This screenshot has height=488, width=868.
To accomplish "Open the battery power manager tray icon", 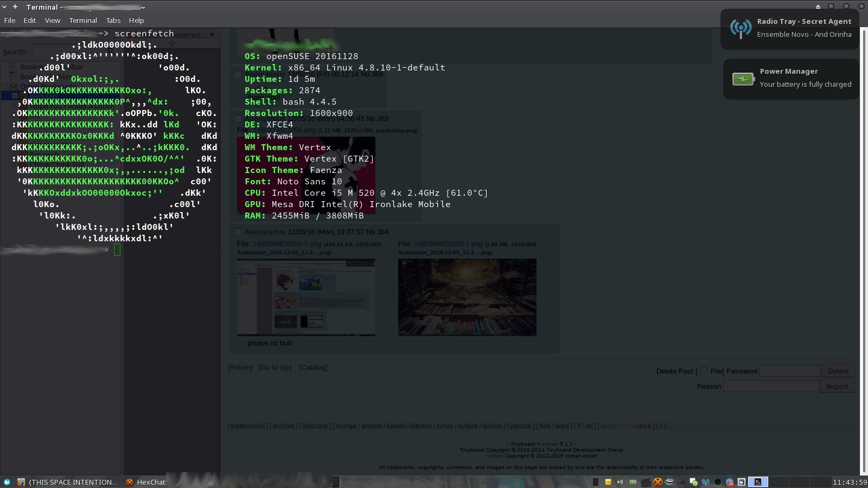I will click(633, 482).
